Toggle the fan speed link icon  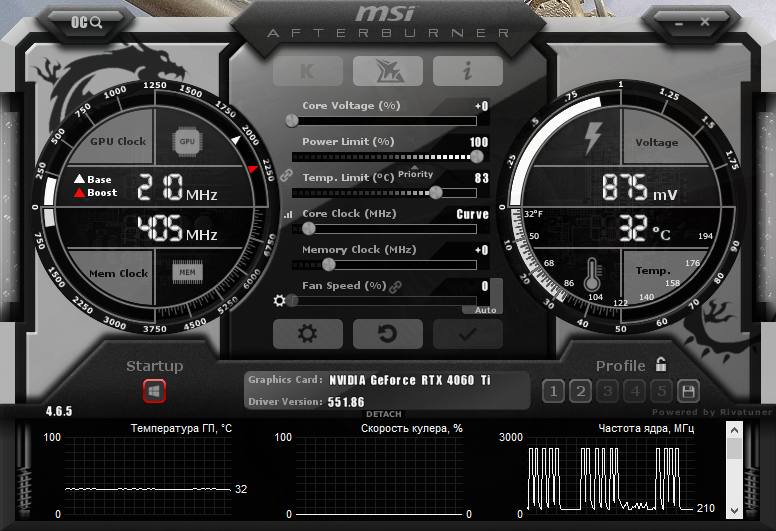coord(395,287)
